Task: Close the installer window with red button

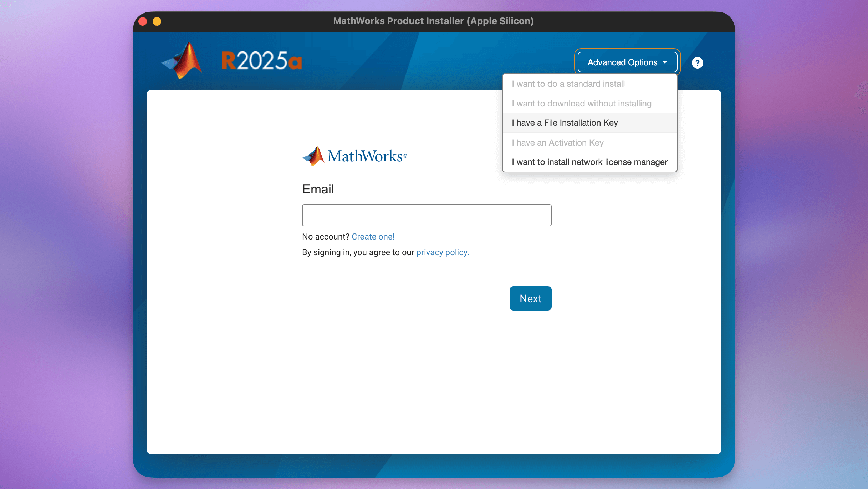Action: click(x=143, y=21)
